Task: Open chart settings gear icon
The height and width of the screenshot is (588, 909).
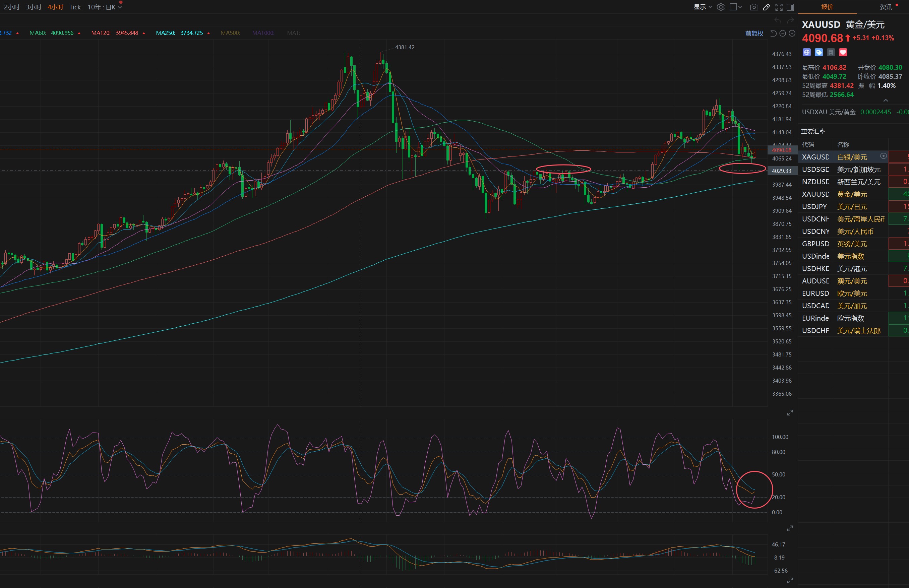Action: (720, 7)
